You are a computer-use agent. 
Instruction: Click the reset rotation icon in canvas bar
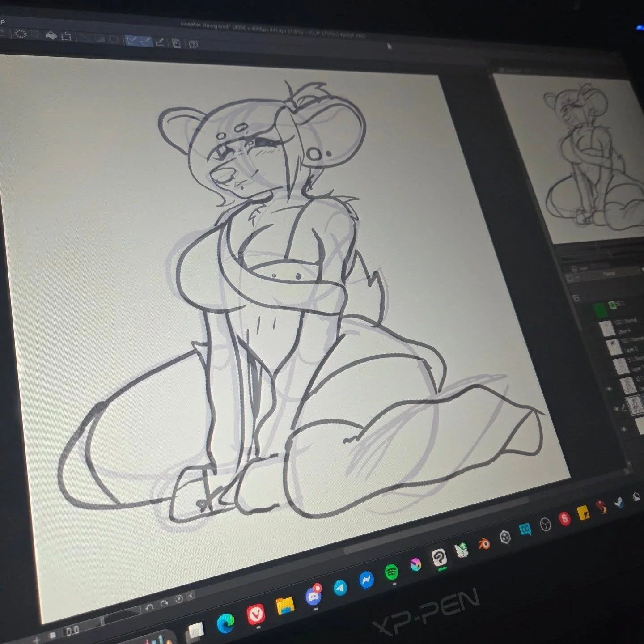click(x=179, y=599)
